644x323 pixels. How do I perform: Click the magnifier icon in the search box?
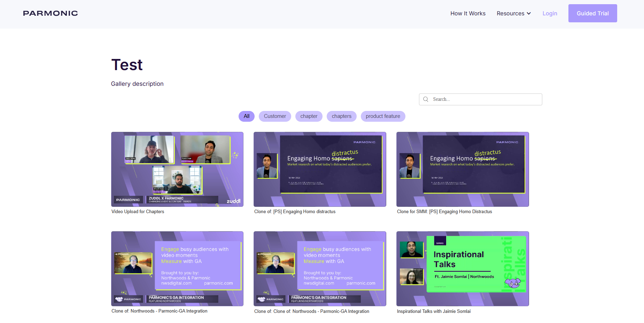(x=426, y=99)
